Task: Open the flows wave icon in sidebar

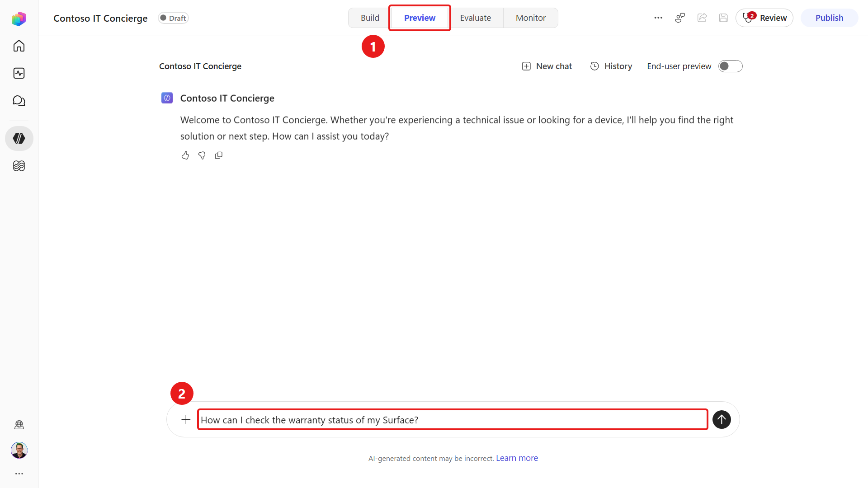Action: [19, 166]
